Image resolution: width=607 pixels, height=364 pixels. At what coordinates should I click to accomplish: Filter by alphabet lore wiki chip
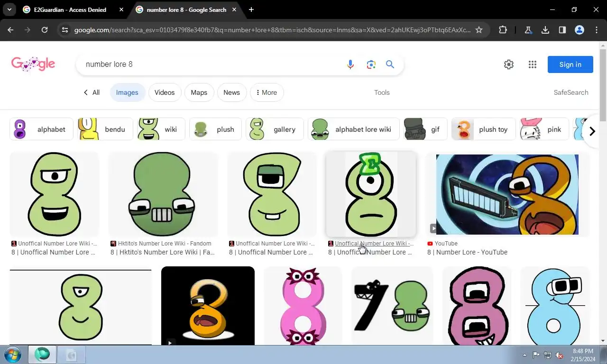tap(353, 129)
